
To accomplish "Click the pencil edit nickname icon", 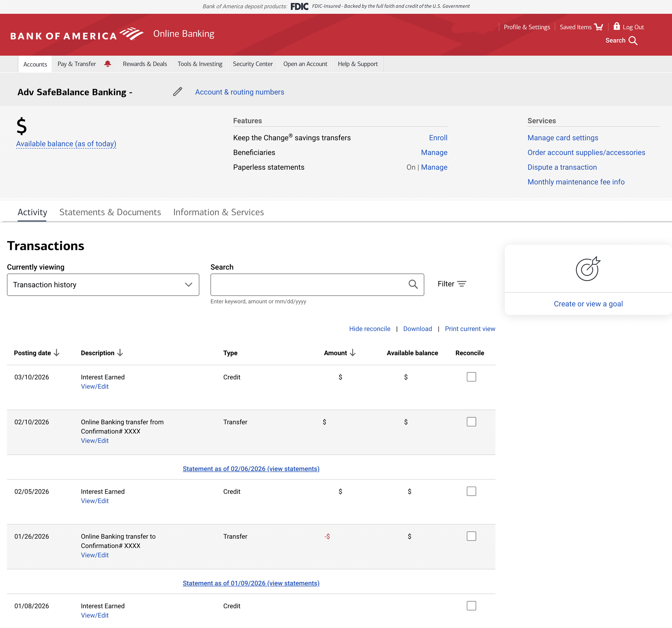I will coord(178,92).
